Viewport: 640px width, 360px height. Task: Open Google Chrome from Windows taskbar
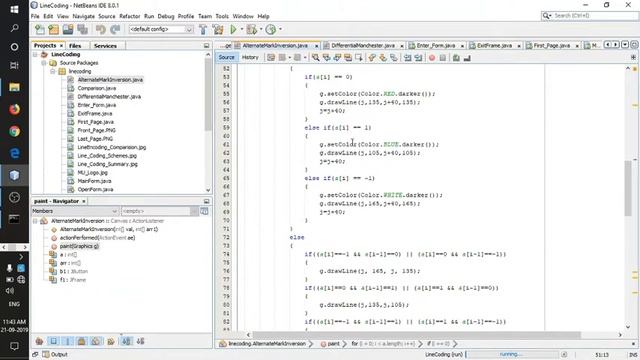pyautogui.click(x=14, y=131)
